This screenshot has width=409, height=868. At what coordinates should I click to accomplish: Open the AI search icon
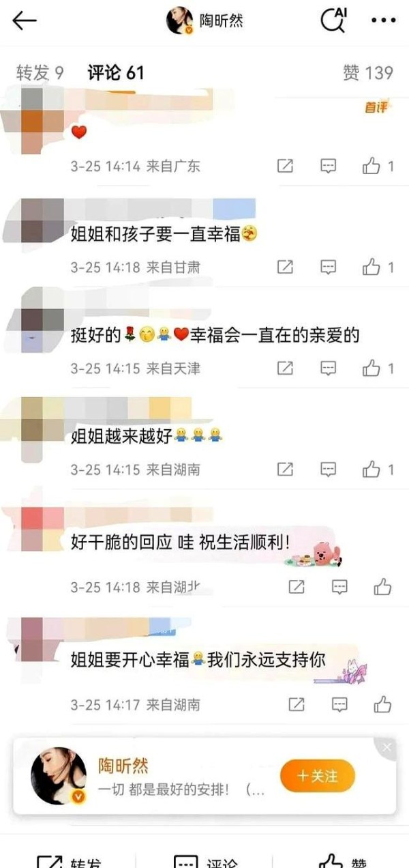(x=334, y=20)
